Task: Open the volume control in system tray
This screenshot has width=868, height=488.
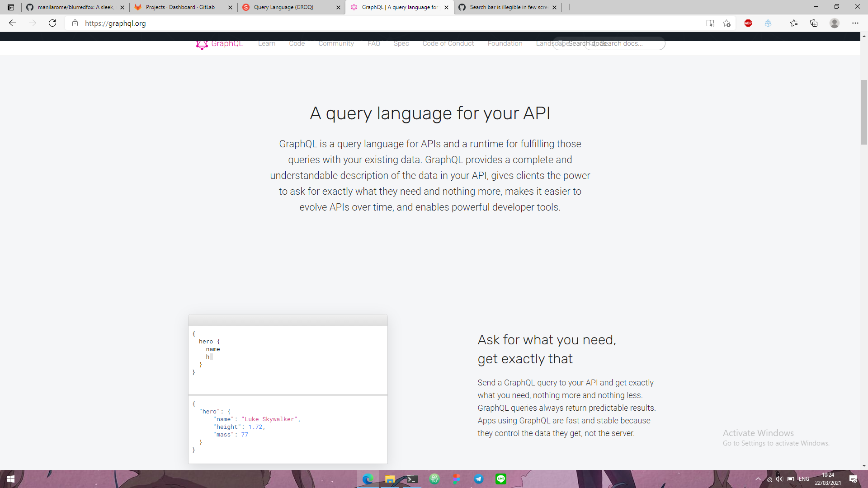Action: [x=779, y=479]
